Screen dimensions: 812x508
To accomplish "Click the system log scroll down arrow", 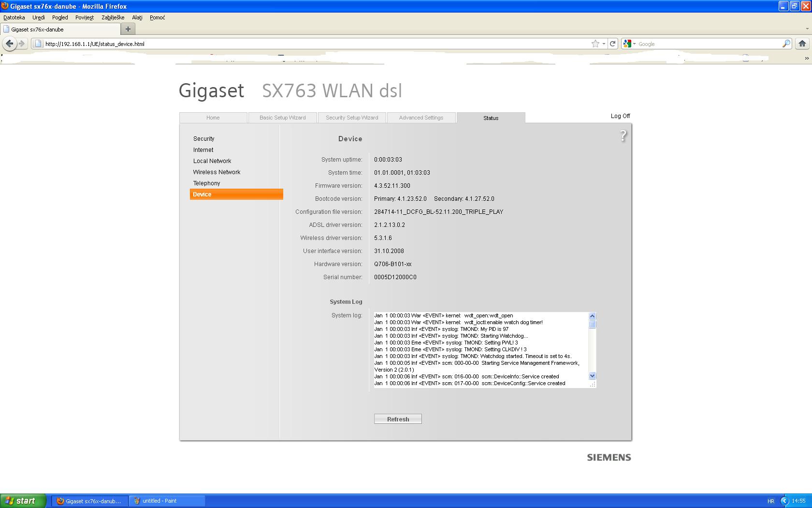I will pos(593,376).
